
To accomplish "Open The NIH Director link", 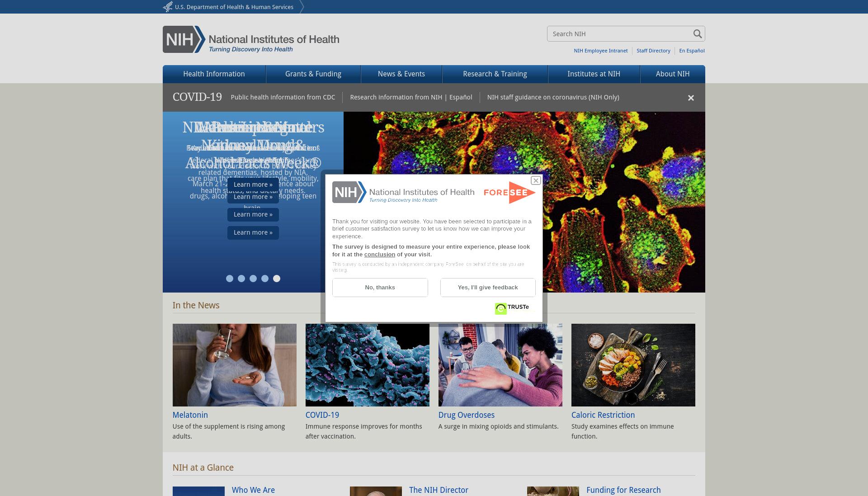I will tap(439, 490).
